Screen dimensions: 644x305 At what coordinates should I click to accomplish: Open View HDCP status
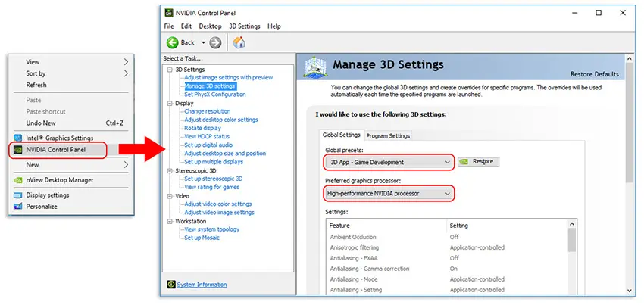(207, 136)
